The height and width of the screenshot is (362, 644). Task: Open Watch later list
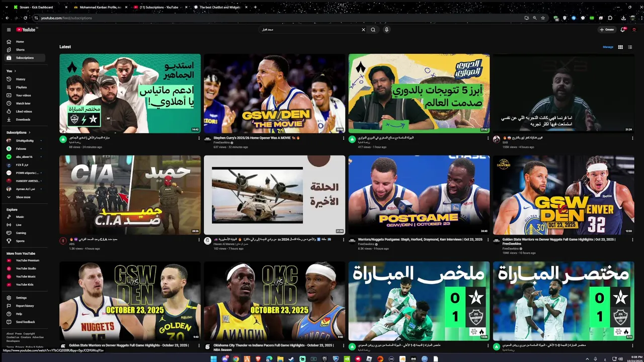(25, 103)
